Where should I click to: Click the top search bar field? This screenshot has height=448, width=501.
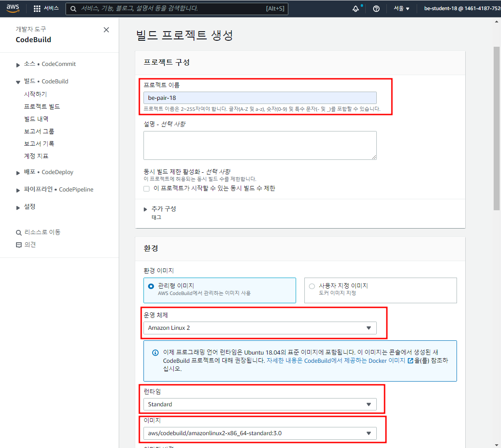tap(176, 9)
